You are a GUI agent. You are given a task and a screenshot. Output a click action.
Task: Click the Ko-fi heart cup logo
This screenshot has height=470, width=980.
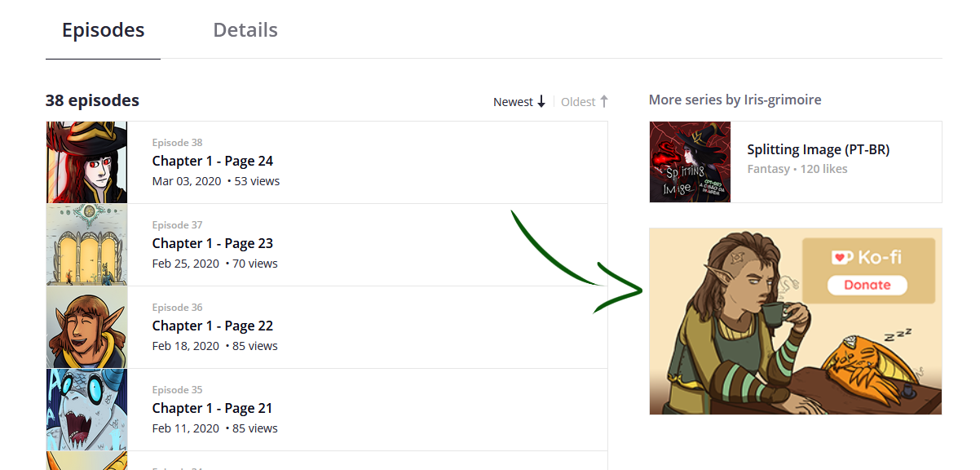pos(842,258)
